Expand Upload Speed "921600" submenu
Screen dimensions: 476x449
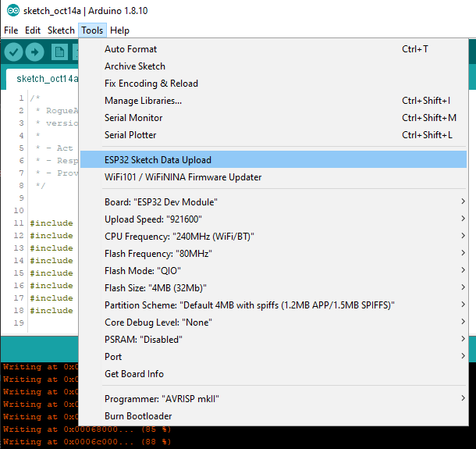pyautogui.click(x=273, y=219)
